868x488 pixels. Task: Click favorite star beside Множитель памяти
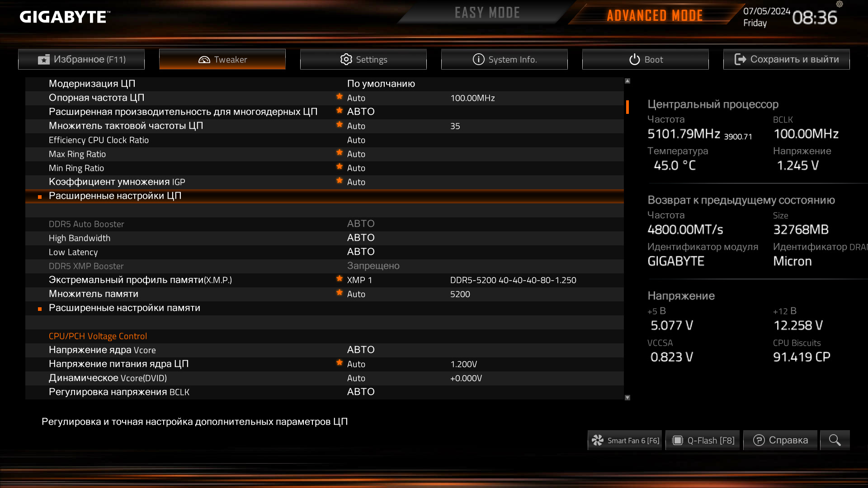[340, 293]
